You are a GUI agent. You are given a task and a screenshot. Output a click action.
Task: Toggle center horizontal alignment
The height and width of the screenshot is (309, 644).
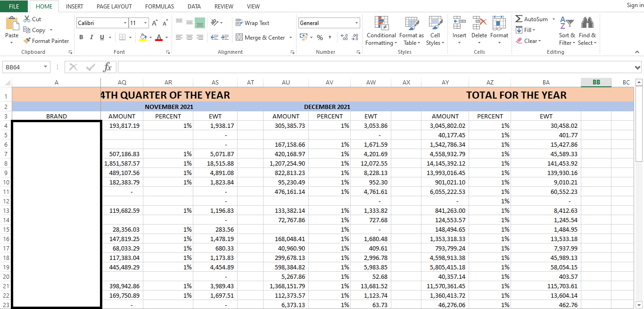tap(190, 37)
